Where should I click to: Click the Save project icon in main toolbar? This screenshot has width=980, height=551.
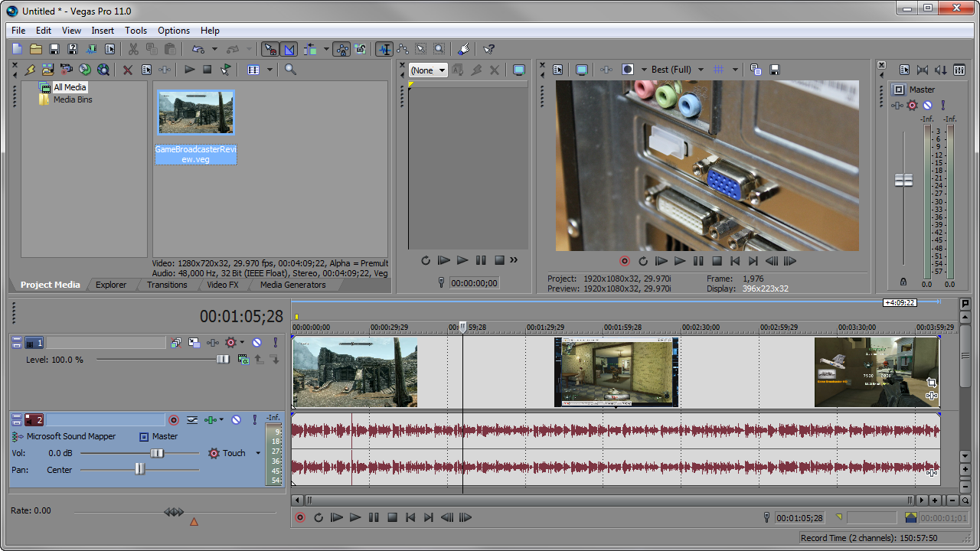(x=54, y=49)
